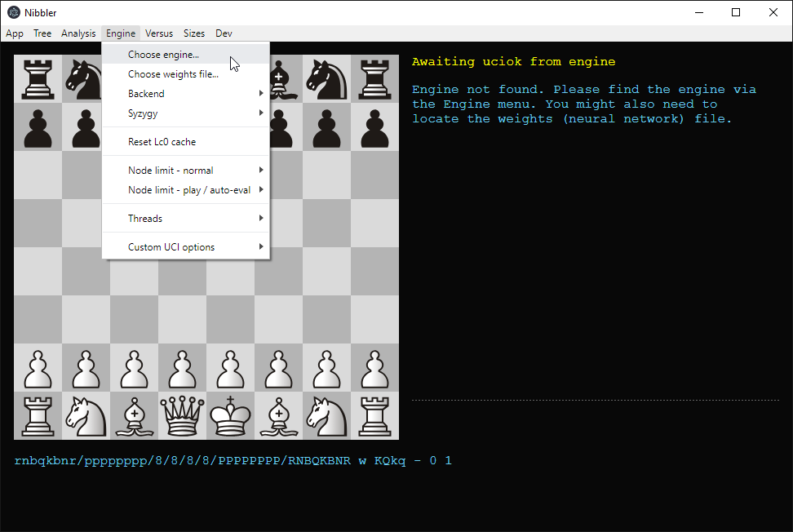Select the black knight on b8

click(86, 78)
